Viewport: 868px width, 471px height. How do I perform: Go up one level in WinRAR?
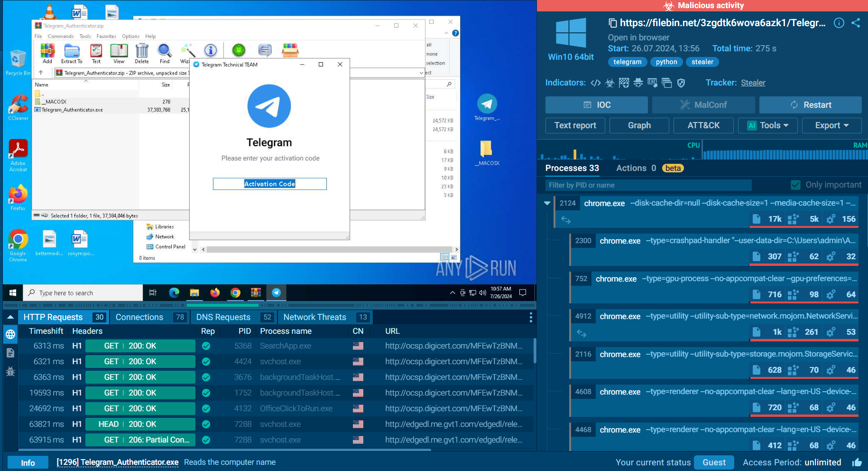pyautogui.click(x=41, y=73)
